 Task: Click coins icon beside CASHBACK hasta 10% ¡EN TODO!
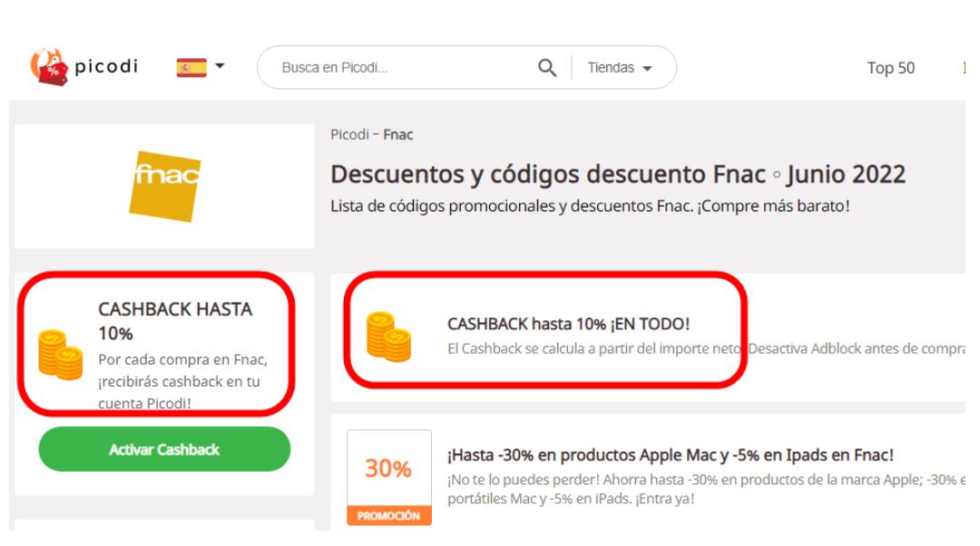click(388, 336)
